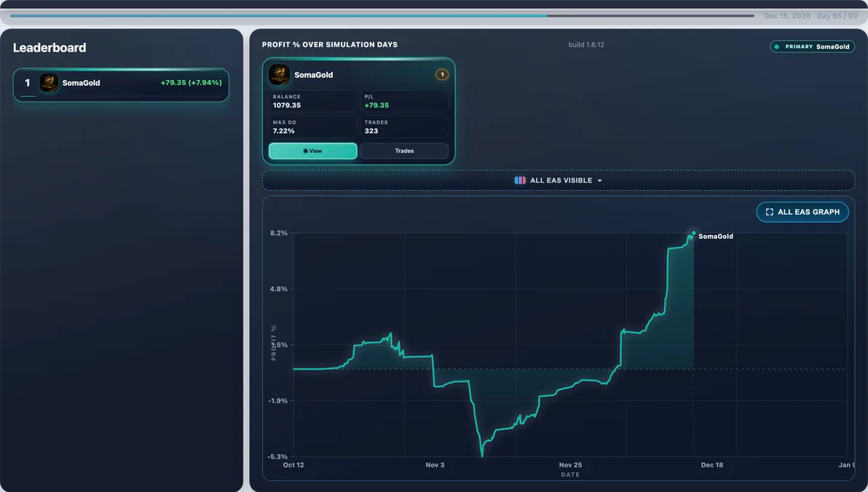Open the Trades tab on the SomaGold card
The width and height of the screenshot is (868, 492).
404,151
